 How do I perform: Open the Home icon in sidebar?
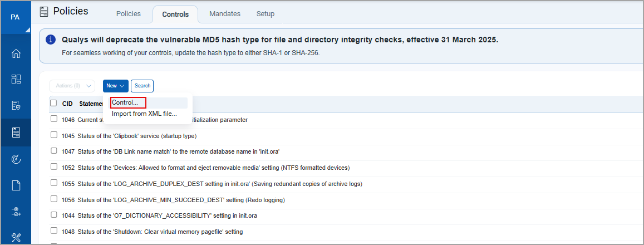click(x=16, y=53)
